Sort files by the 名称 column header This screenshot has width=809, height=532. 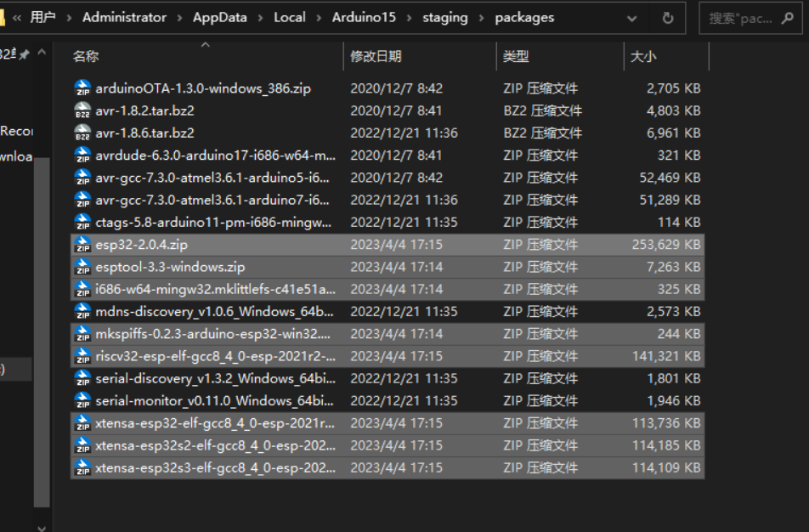tap(85, 56)
